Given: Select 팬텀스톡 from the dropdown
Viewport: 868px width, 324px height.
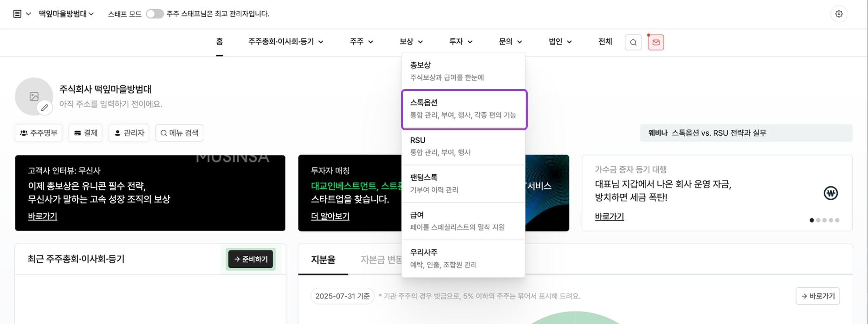Looking at the screenshot, I should click(x=463, y=184).
